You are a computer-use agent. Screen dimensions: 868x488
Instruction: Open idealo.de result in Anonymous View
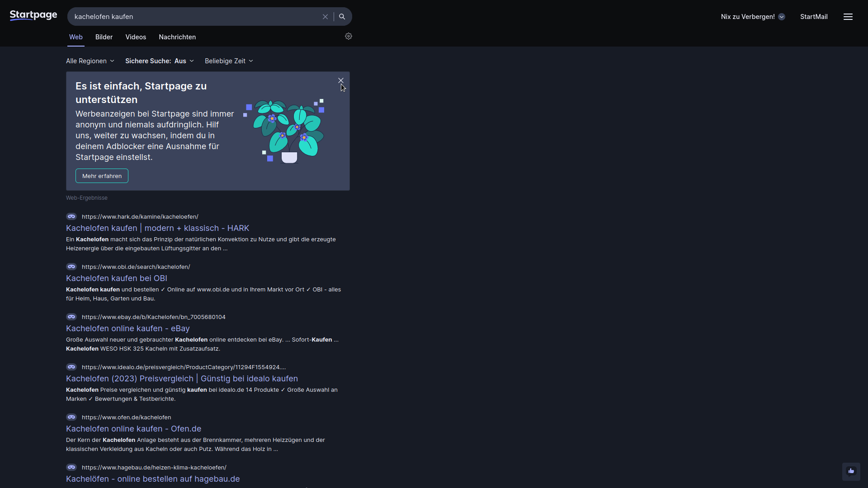pyautogui.click(x=71, y=367)
